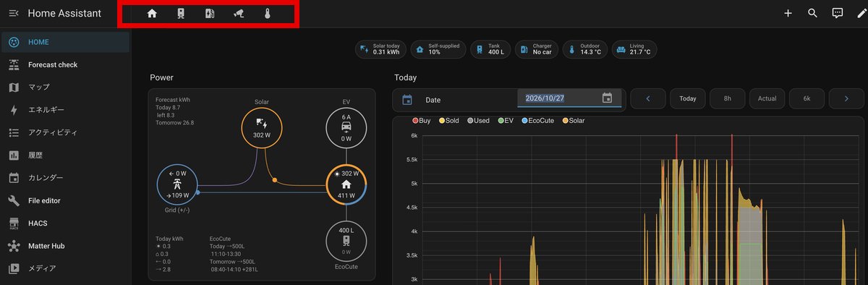Click the Living 21.7 °C badge
The height and width of the screenshot is (285, 868).
634,49
